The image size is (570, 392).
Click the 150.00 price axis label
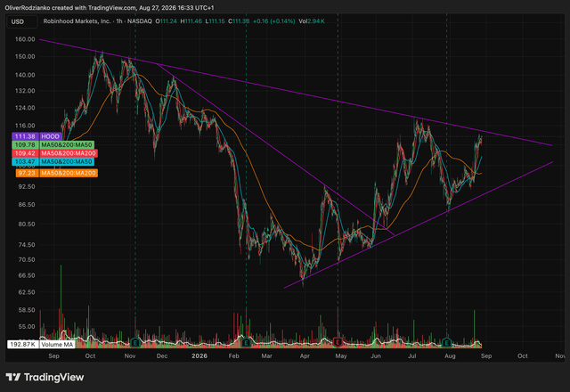pos(25,57)
